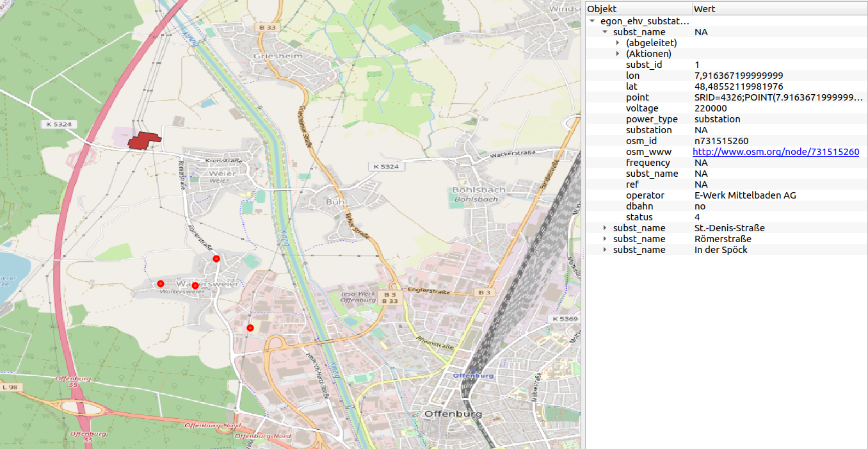Expand the In der Spöck subst_name feature
This screenshot has height=449, width=868.
pyautogui.click(x=605, y=249)
